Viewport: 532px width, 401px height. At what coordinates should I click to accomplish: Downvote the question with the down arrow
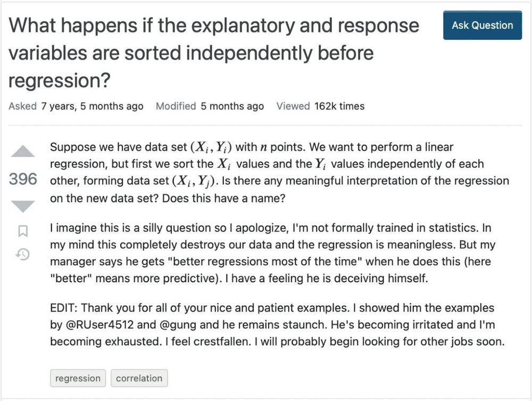[x=23, y=207]
